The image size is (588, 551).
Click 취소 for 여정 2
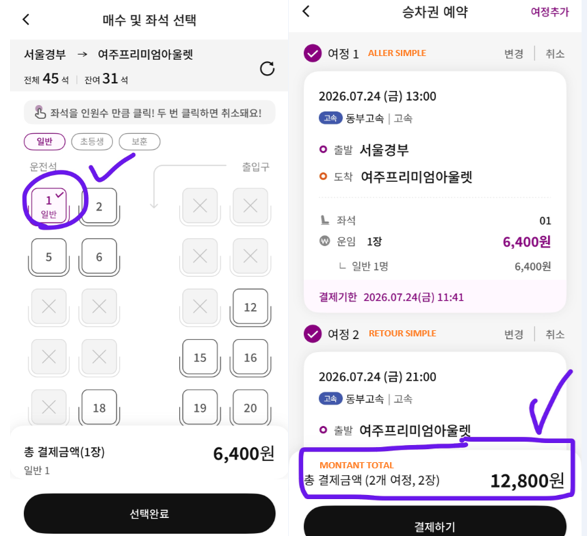tap(555, 334)
